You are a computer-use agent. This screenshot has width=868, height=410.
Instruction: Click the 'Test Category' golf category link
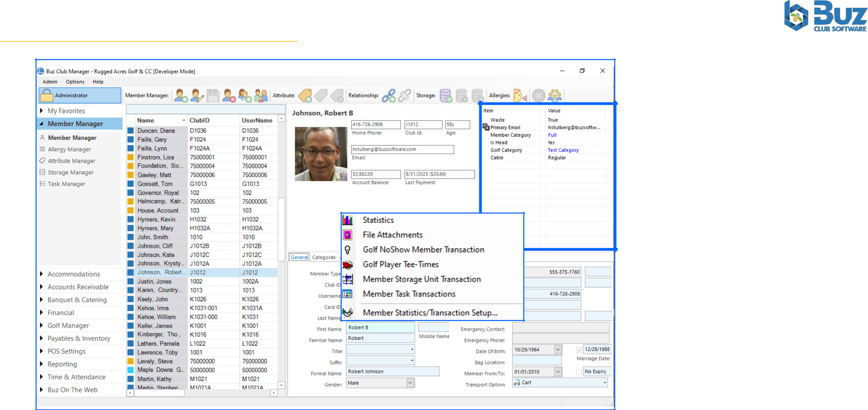(x=563, y=150)
